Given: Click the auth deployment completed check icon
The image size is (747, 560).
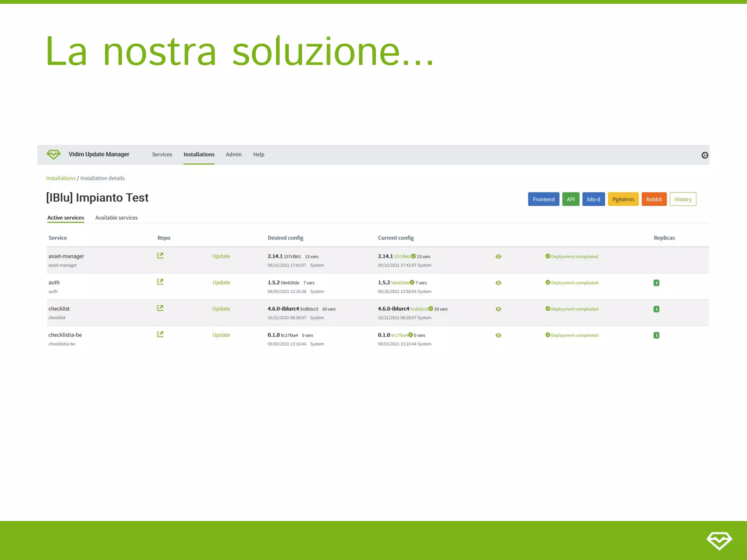Looking at the screenshot, I should (547, 283).
